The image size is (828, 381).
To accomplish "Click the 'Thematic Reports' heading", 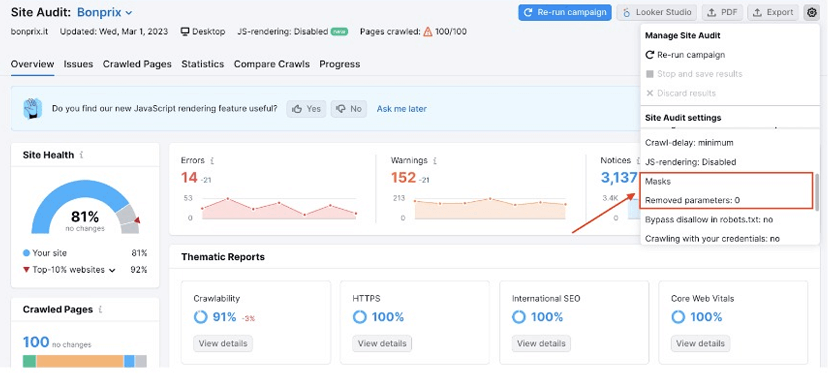I will tap(223, 257).
